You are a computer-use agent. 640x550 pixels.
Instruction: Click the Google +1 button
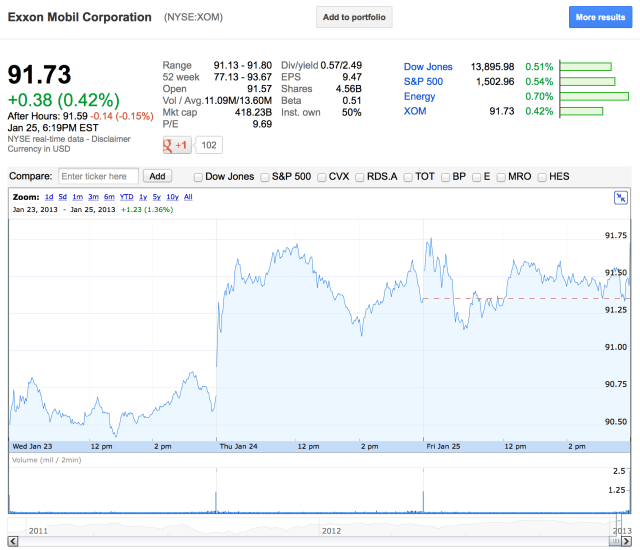(x=177, y=145)
